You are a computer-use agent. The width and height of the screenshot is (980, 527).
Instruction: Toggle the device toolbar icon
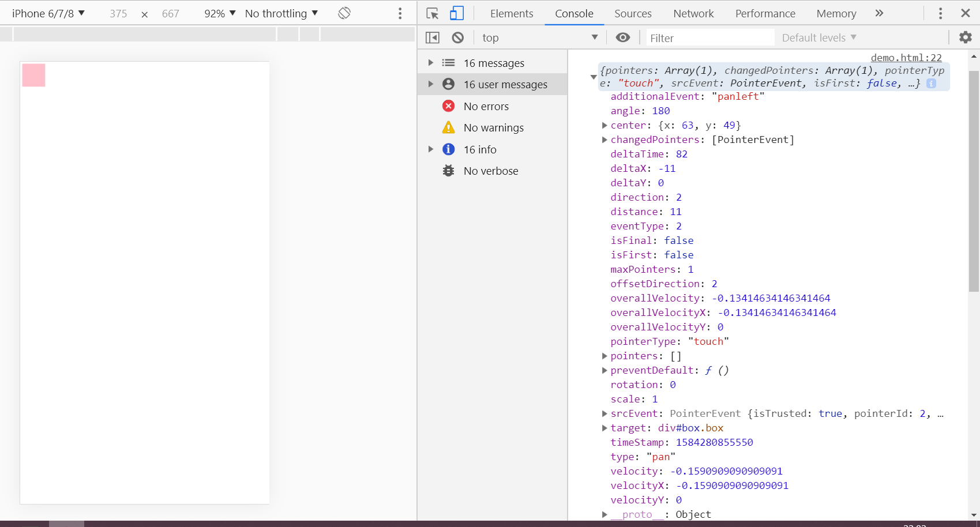tap(457, 13)
